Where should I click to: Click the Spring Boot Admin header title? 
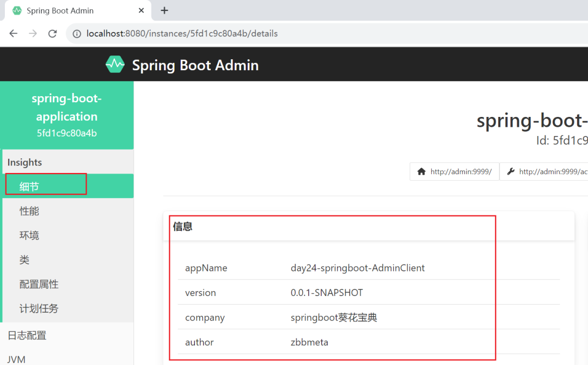click(195, 65)
